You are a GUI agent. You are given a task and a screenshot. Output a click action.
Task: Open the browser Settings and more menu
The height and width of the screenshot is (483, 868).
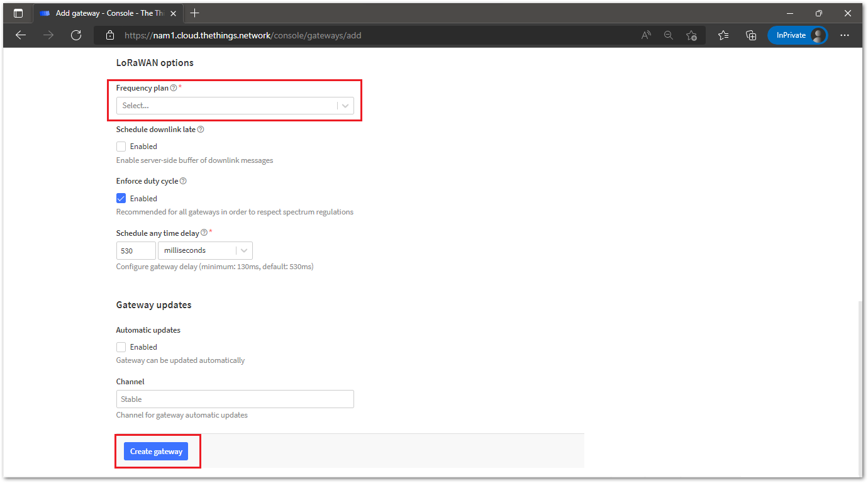(x=845, y=35)
